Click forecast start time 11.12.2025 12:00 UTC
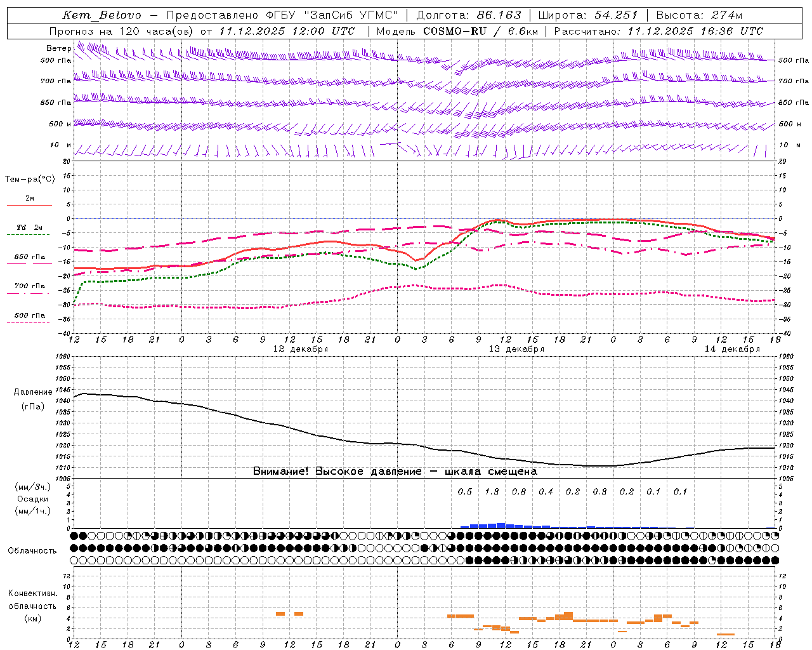The image size is (812, 650). [287, 31]
